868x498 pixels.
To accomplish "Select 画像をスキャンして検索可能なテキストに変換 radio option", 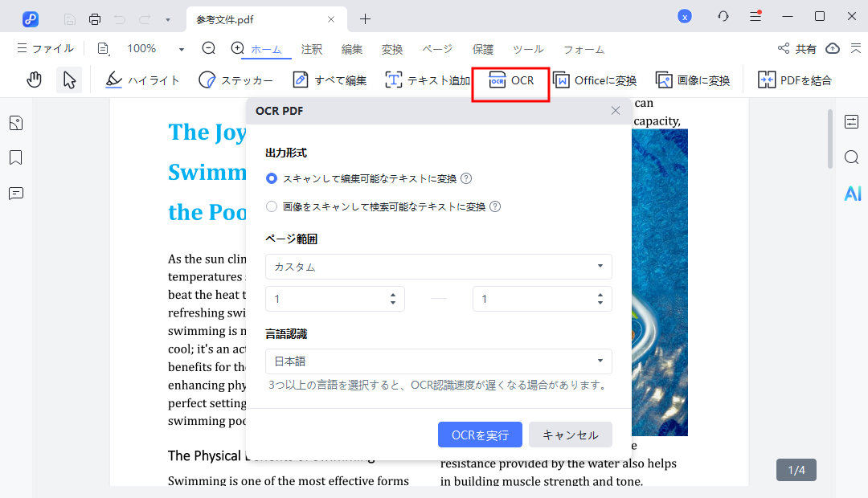I will pyautogui.click(x=272, y=206).
